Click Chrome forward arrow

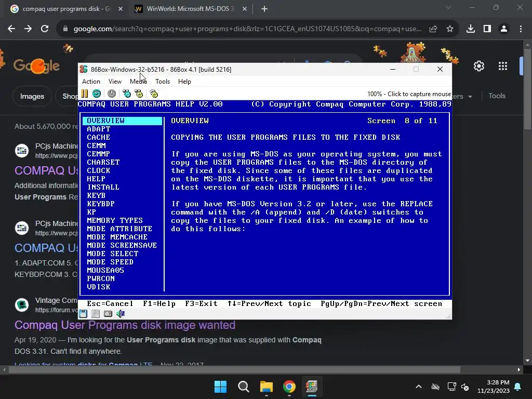(28, 29)
